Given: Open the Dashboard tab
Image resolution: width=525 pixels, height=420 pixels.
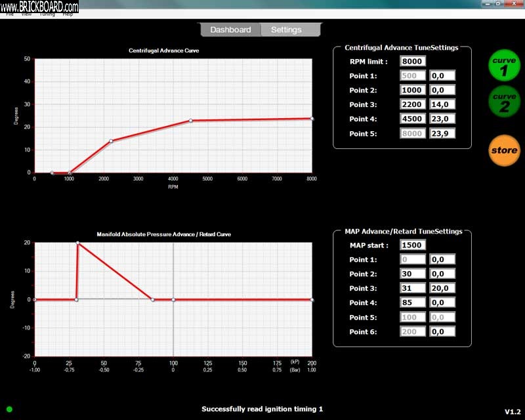Looking at the screenshot, I should 230,30.
